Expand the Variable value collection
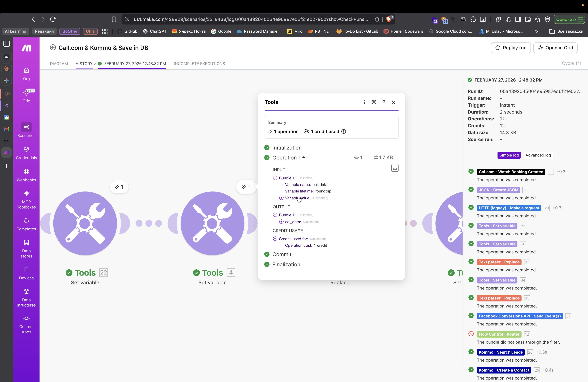 point(281,198)
